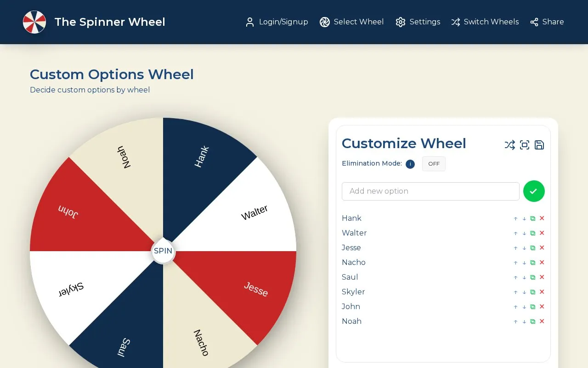Open Settings
Viewport: 588px width, 368px height.
(x=418, y=22)
